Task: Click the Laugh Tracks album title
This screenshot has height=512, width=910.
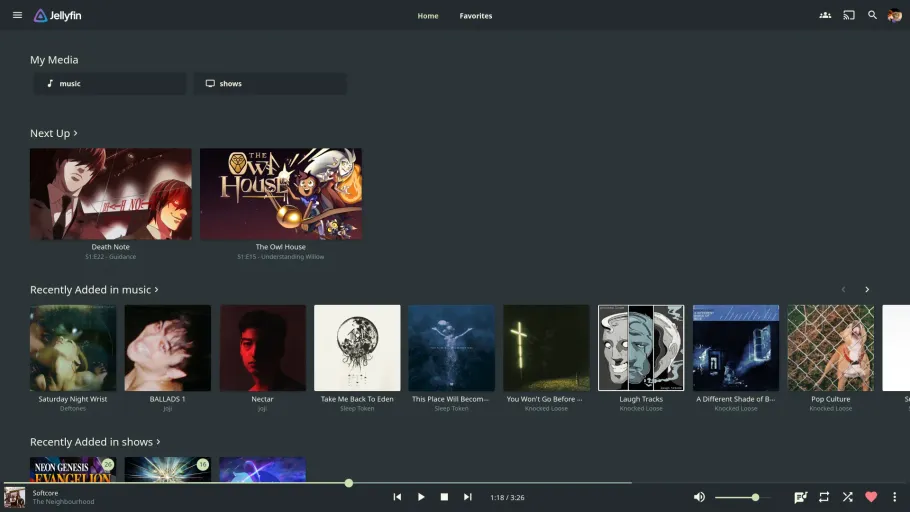Action: tap(641, 399)
